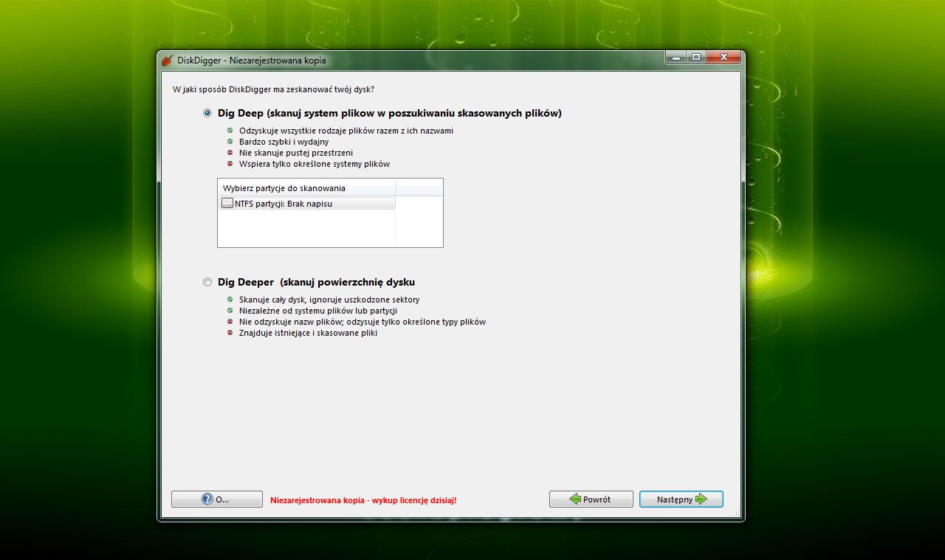
Task: Open the O... about button
Action: tap(217, 499)
